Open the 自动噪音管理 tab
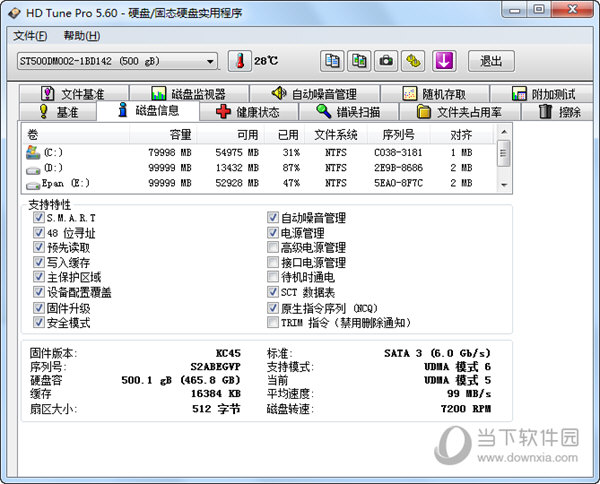This screenshot has width=600, height=484. (315, 94)
